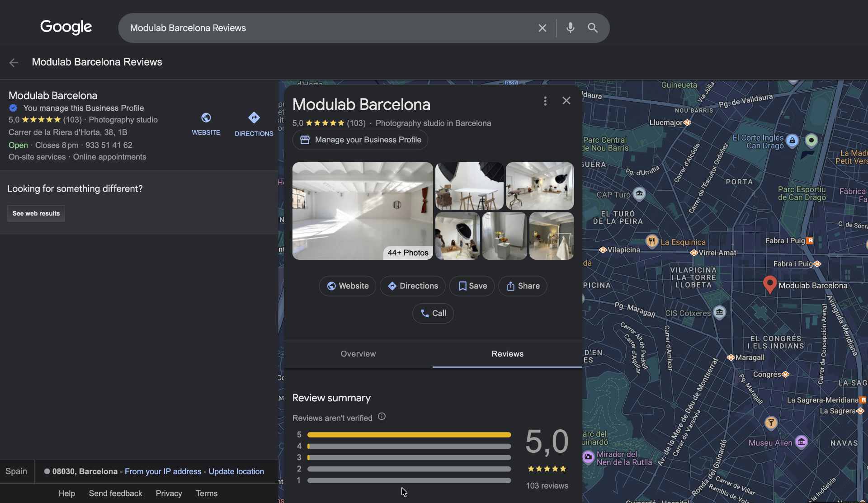Click Send feedback footer link
The width and height of the screenshot is (868, 503).
(x=115, y=494)
